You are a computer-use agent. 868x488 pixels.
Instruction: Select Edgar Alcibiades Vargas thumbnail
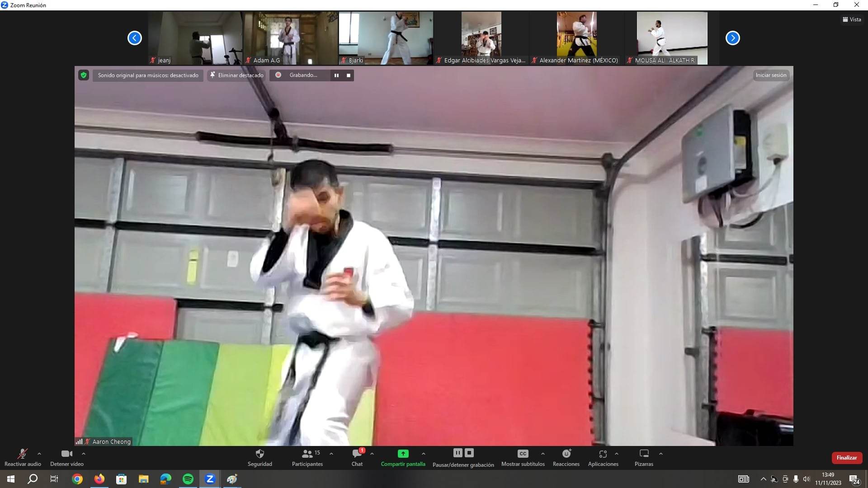point(481,38)
